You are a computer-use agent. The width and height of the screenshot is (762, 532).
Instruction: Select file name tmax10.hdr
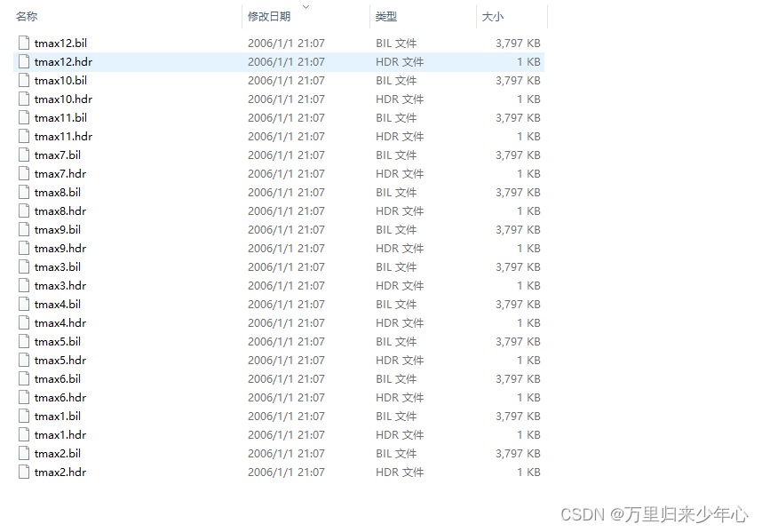[x=63, y=99]
